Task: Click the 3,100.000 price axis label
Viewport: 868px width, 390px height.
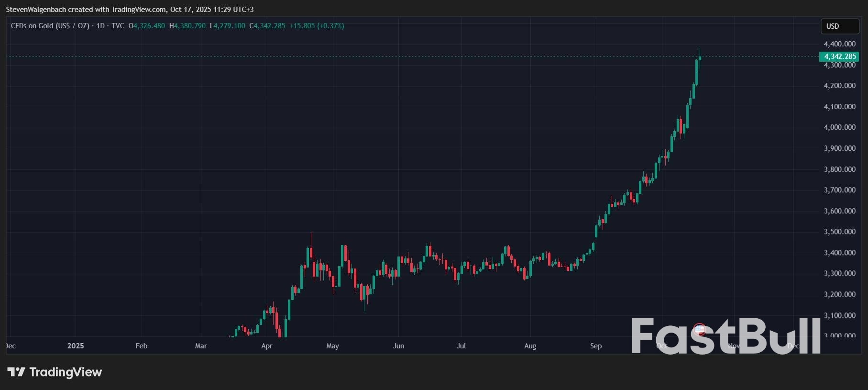Action: (x=839, y=315)
